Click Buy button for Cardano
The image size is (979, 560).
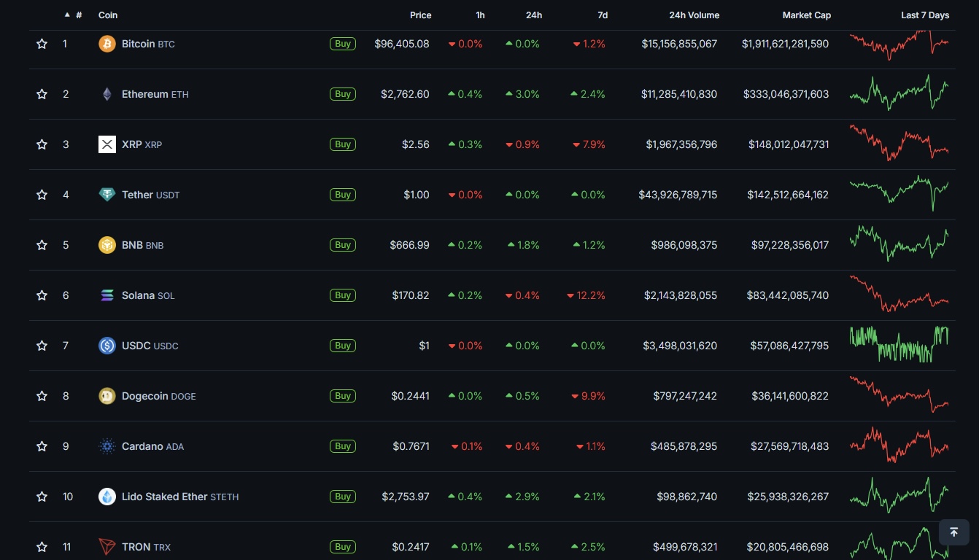tap(343, 446)
